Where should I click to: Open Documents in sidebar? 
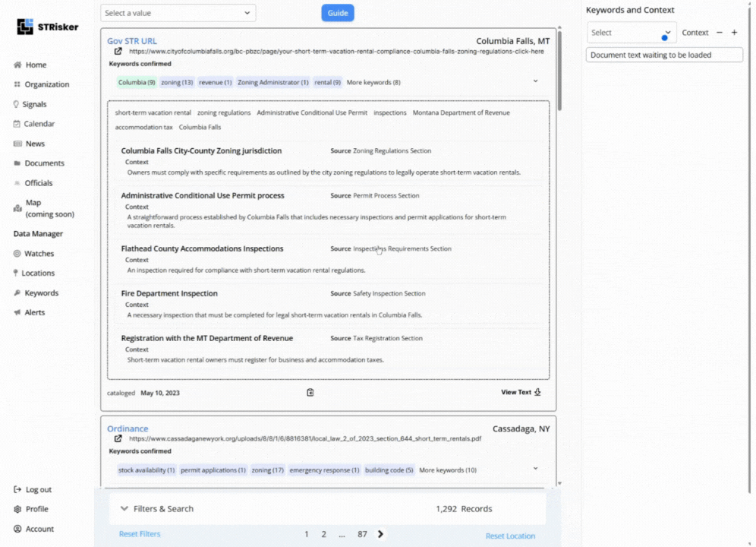pos(44,163)
